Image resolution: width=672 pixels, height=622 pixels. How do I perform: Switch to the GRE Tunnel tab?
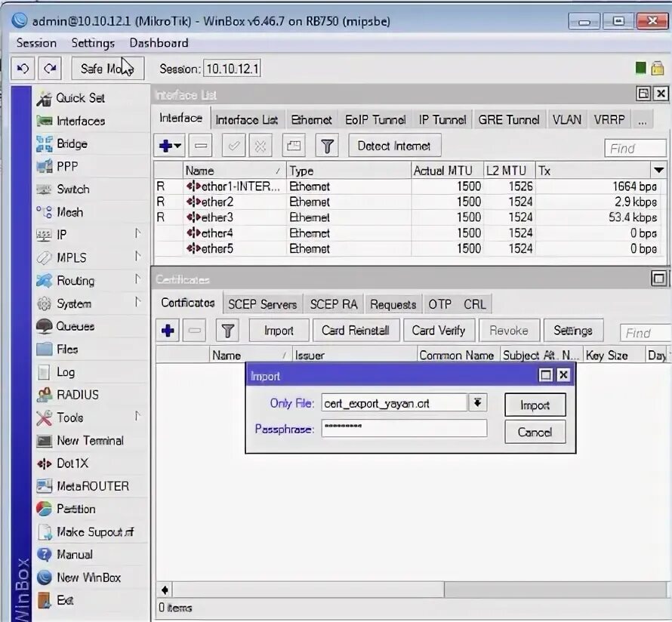(x=509, y=120)
